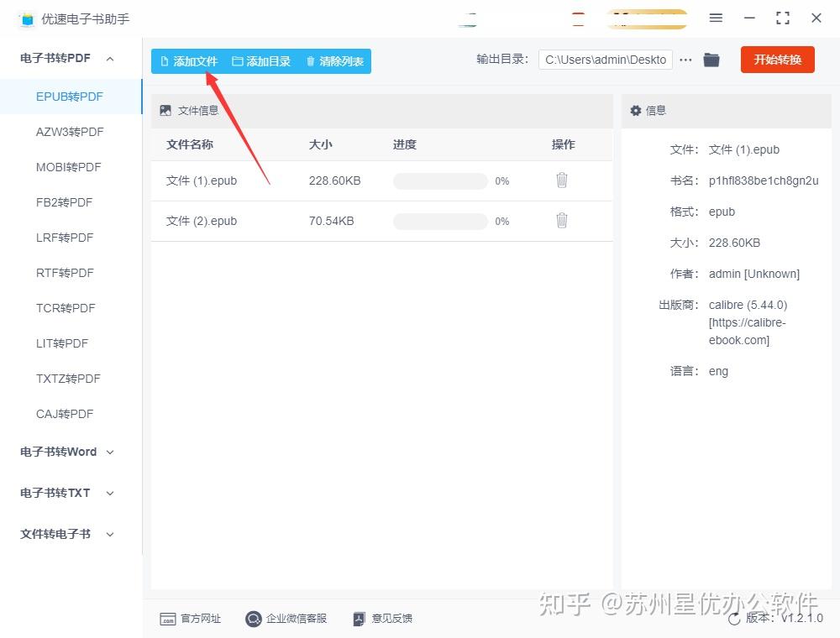Delete 文件 (2).epub with its trash icon
This screenshot has height=638, width=840.
561,221
